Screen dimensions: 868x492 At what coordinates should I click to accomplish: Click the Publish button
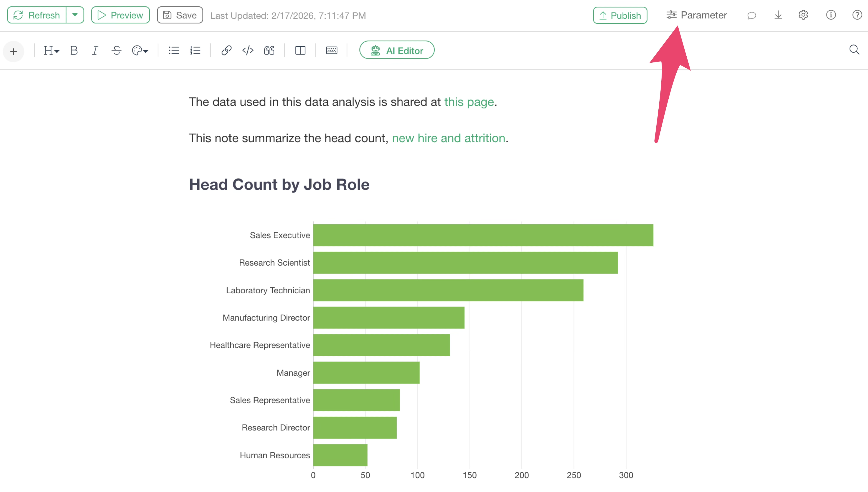pyautogui.click(x=620, y=15)
